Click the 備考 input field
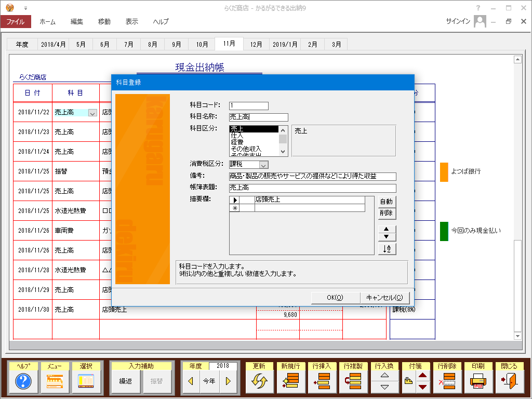 tap(312, 177)
